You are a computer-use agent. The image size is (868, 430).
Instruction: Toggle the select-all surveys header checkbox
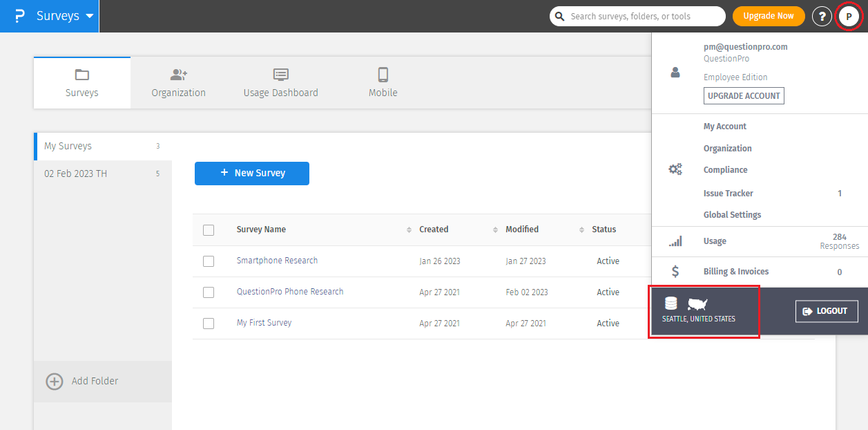click(209, 230)
